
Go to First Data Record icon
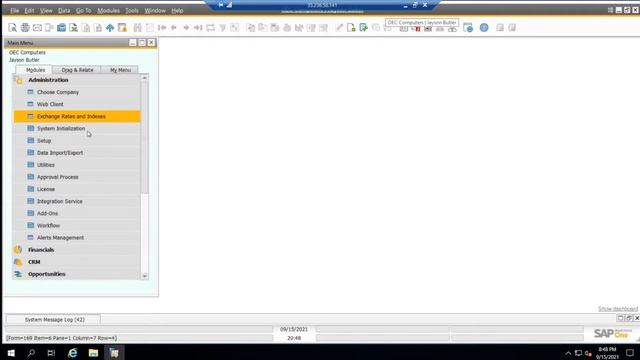pyautogui.click(x=162, y=28)
